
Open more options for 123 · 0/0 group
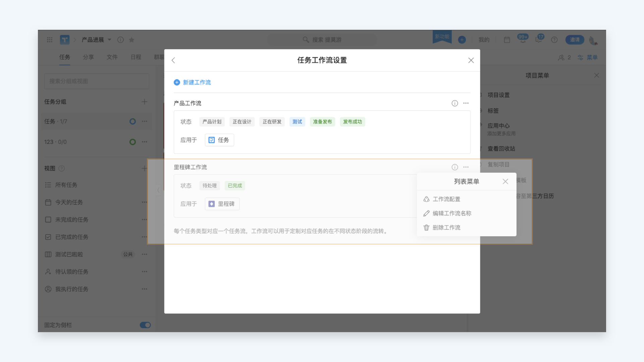[145, 142]
